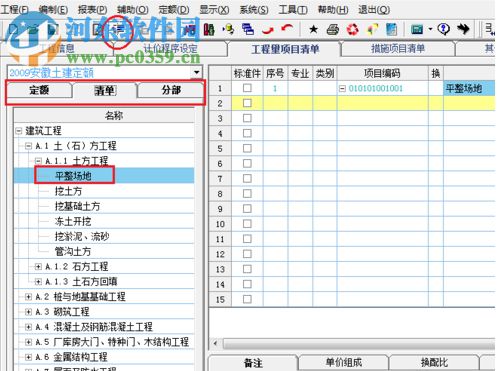Switch to the 计价程序设定 tab
The width and height of the screenshot is (500, 371).
click(x=170, y=49)
